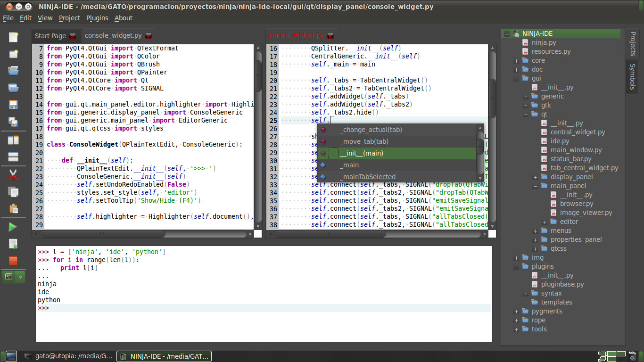Switch to console_widget.py tab
Image resolution: width=644 pixels, height=362 pixels.
pyautogui.click(x=113, y=35)
